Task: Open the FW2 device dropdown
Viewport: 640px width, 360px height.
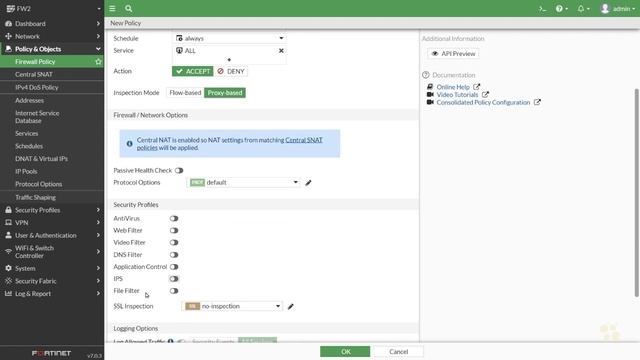Action: point(52,9)
